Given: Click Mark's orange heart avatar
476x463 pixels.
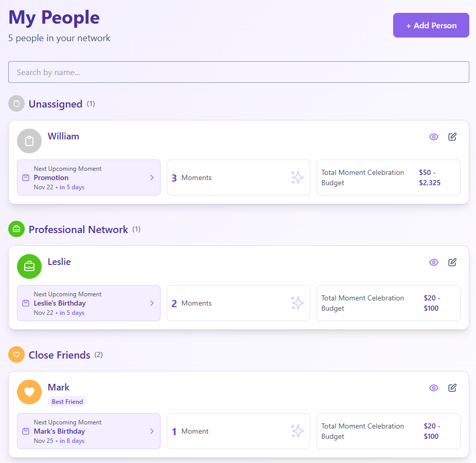Looking at the screenshot, I should (x=29, y=392).
